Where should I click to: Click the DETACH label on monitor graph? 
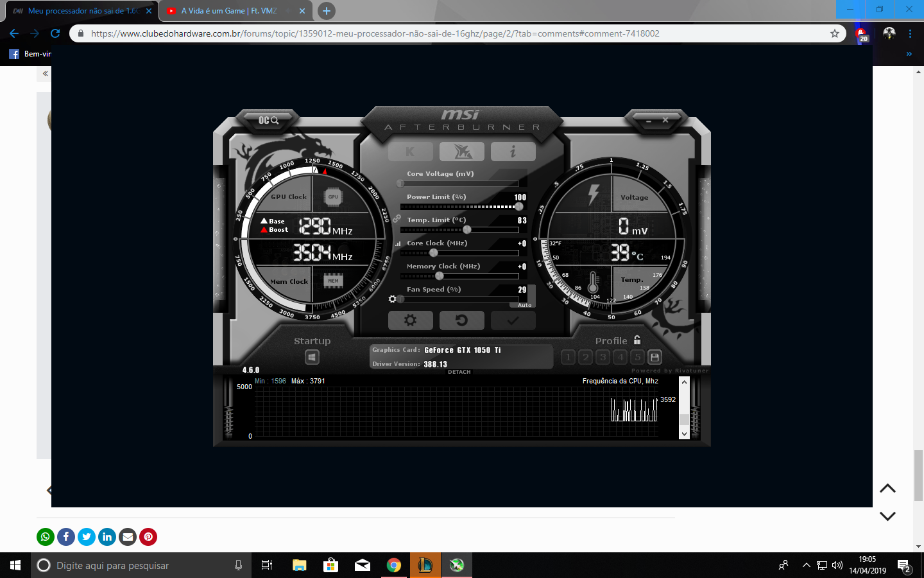click(459, 372)
